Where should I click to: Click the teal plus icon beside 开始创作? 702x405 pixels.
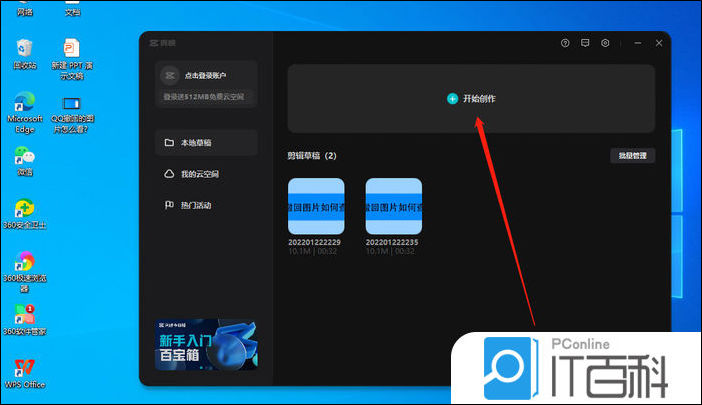(x=452, y=98)
